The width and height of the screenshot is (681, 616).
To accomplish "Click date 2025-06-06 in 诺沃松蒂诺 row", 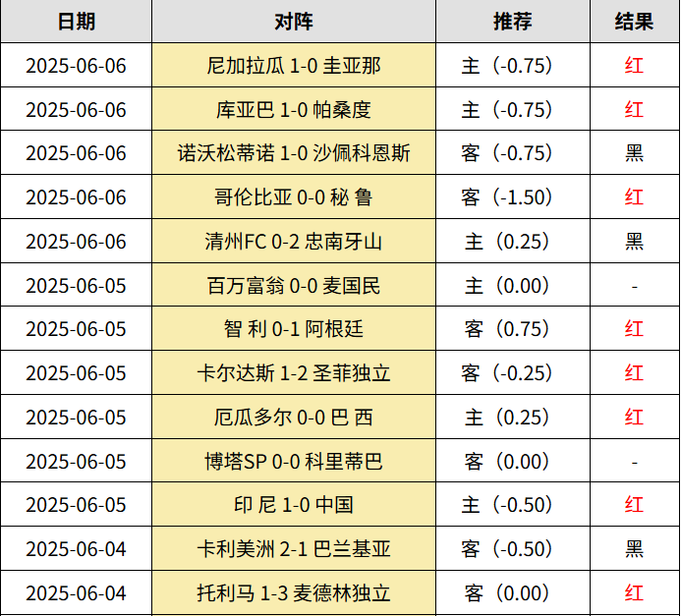I will coord(76,153).
